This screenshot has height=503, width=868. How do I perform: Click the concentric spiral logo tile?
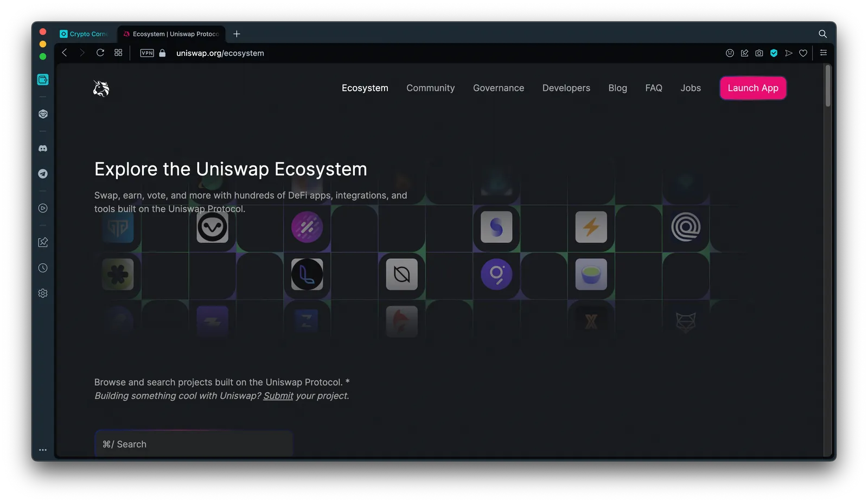click(x=686, y=227)
